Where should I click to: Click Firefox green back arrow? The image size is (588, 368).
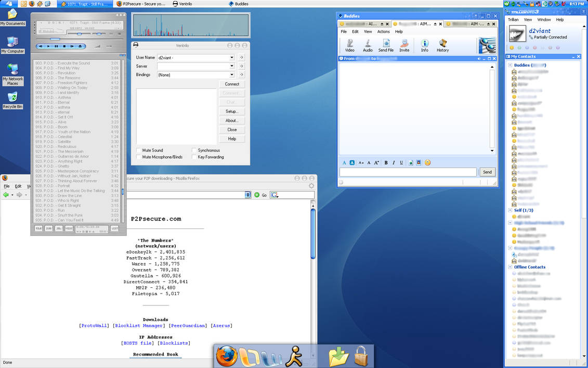(x=6, y=195)
